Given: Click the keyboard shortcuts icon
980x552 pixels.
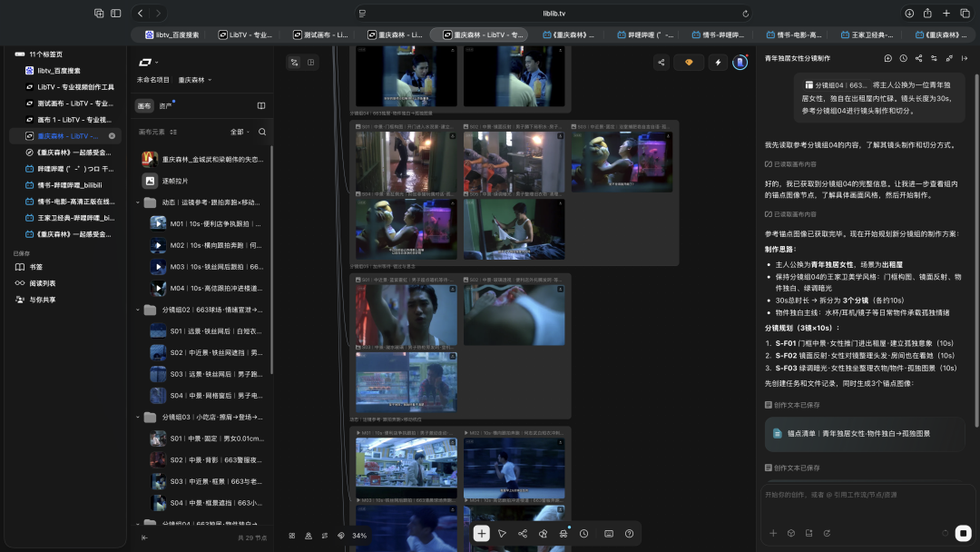Looking at the screenshot, I should [609, 533].
